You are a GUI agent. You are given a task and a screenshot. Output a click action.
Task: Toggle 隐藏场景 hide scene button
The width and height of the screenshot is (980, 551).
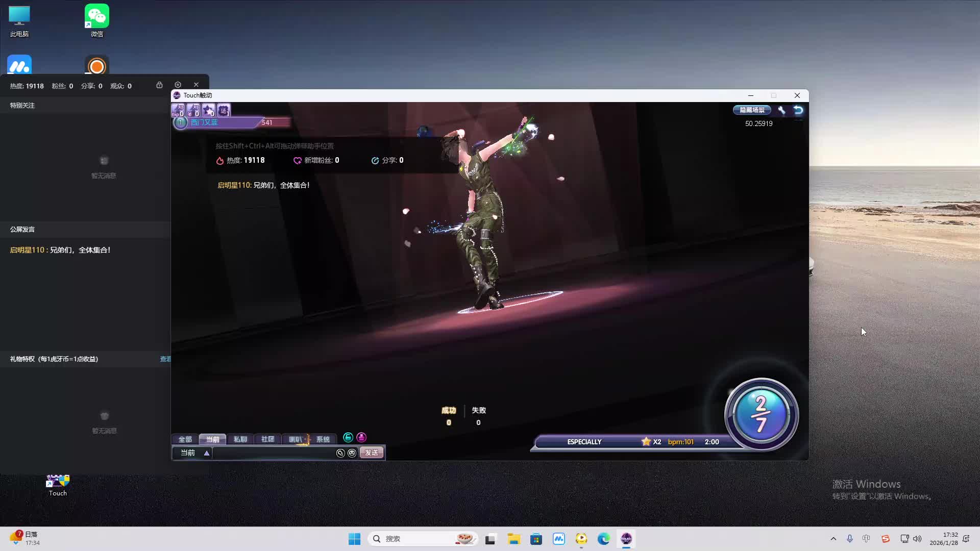click(752, 110)
